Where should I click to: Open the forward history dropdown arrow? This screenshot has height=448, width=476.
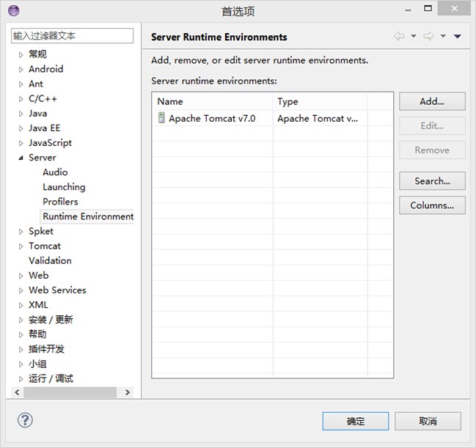(x=443, y=36)
